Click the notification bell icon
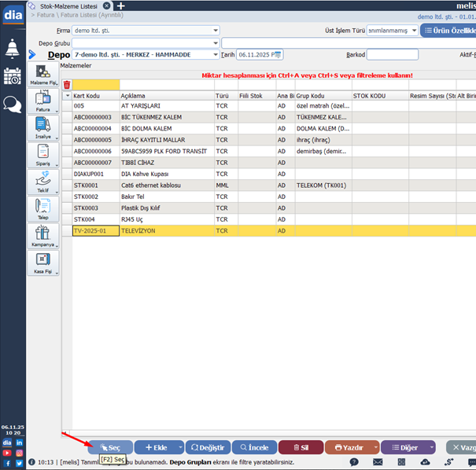476x470 pixels. click(x=13, y=49)
